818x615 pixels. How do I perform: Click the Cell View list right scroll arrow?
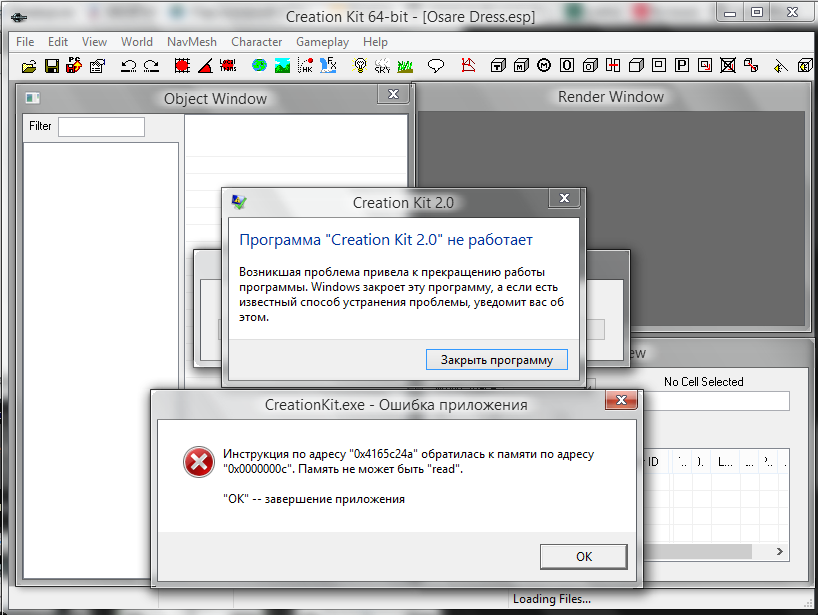(x=781, y=551)
